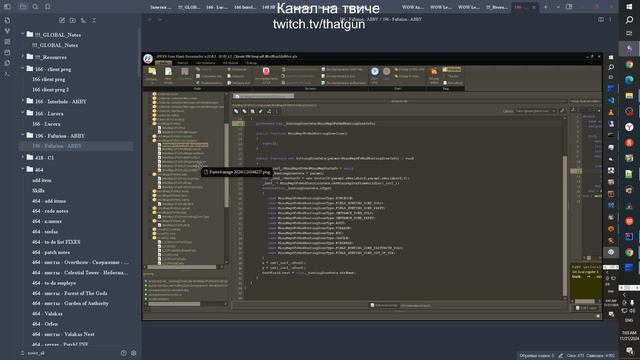
Task: Collapse the 464 folder
Action: [x=23, y=169]
